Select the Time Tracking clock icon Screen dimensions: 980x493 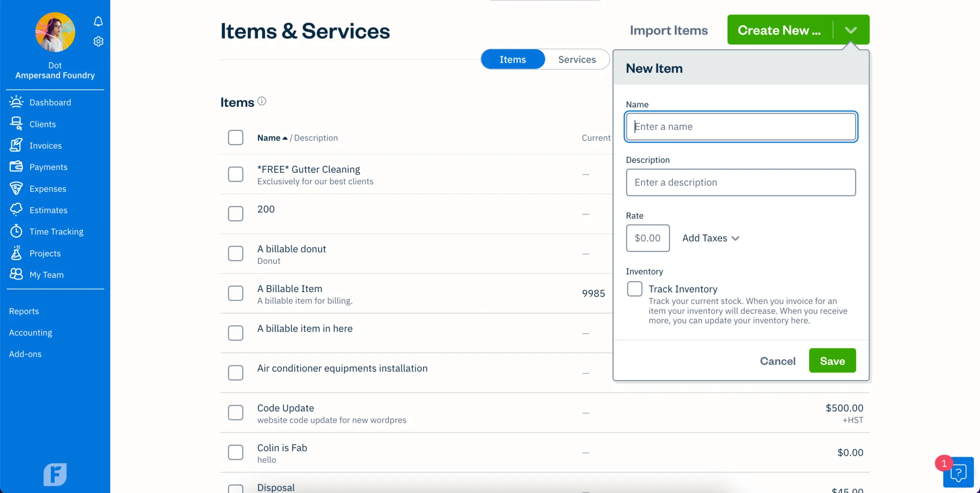coord(16,231)
